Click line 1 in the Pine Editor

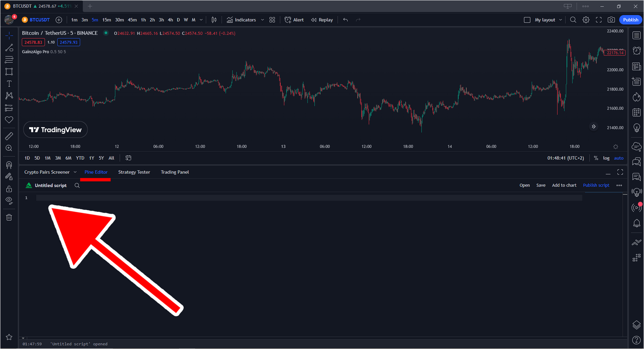301,198
